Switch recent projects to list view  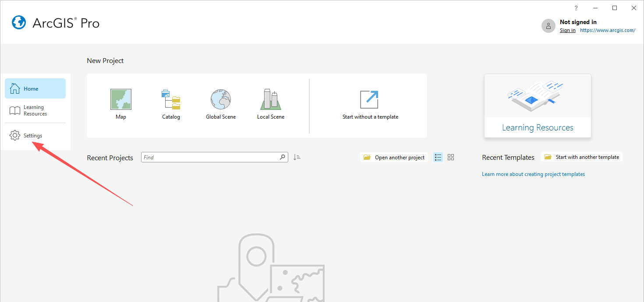point(438,157)
